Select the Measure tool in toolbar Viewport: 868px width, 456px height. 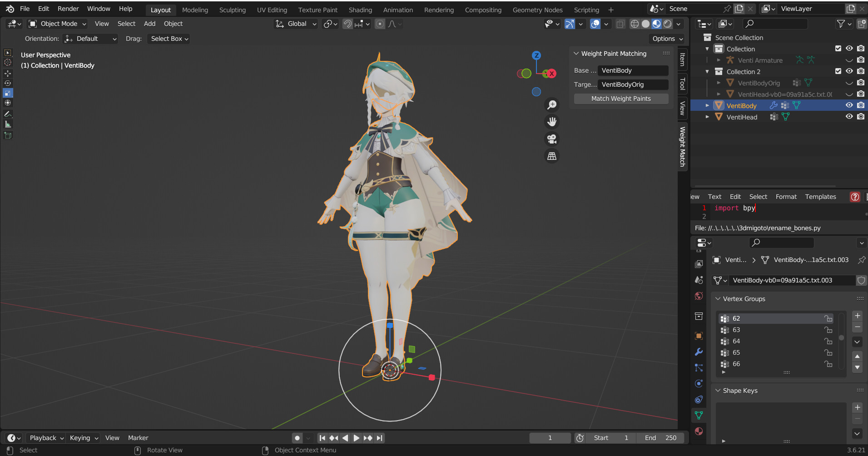point(8,124)
